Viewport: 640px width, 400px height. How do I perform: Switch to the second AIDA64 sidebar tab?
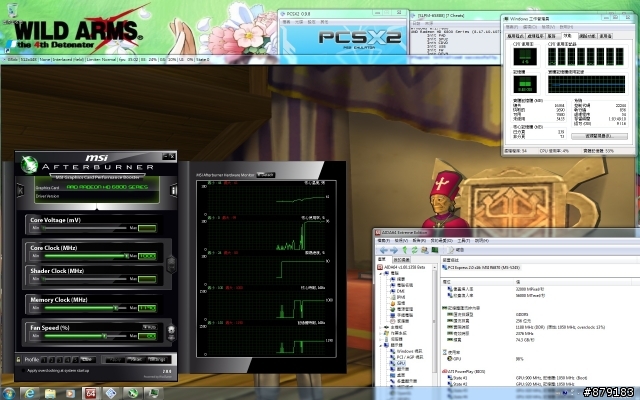(401, 260)
